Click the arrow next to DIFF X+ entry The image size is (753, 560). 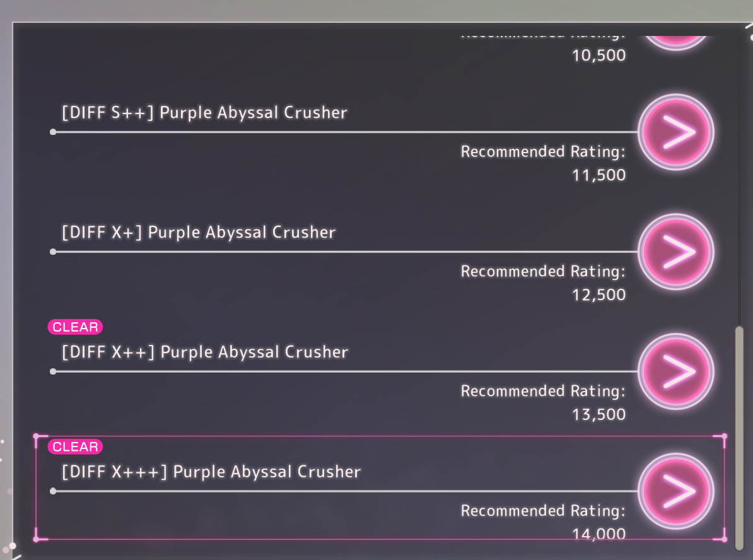(675, 252)
